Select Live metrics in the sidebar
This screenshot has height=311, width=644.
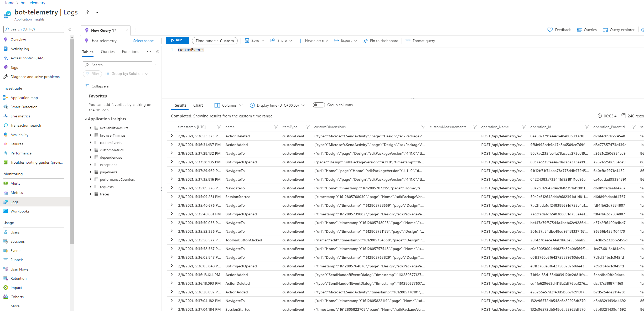pos(21,116)
